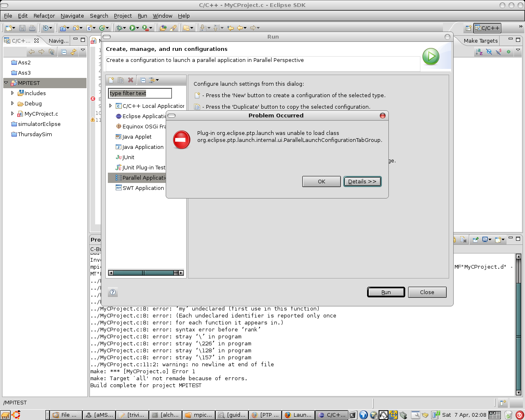
Task: Expand the Debug folder in MPITEST
Action: tap(12, 103)
